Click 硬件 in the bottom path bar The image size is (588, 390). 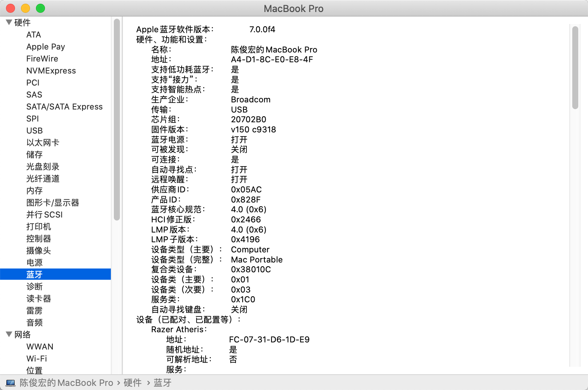tap(133, 383)
